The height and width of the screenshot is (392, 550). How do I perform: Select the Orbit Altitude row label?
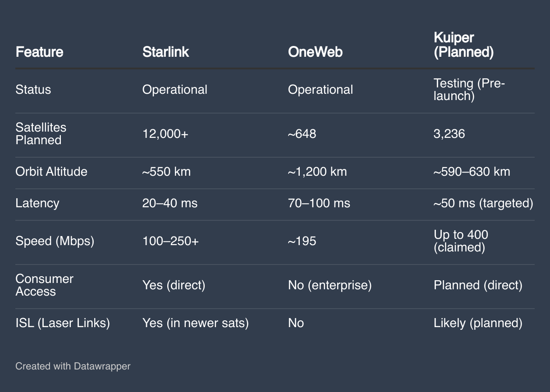[51, 172]
